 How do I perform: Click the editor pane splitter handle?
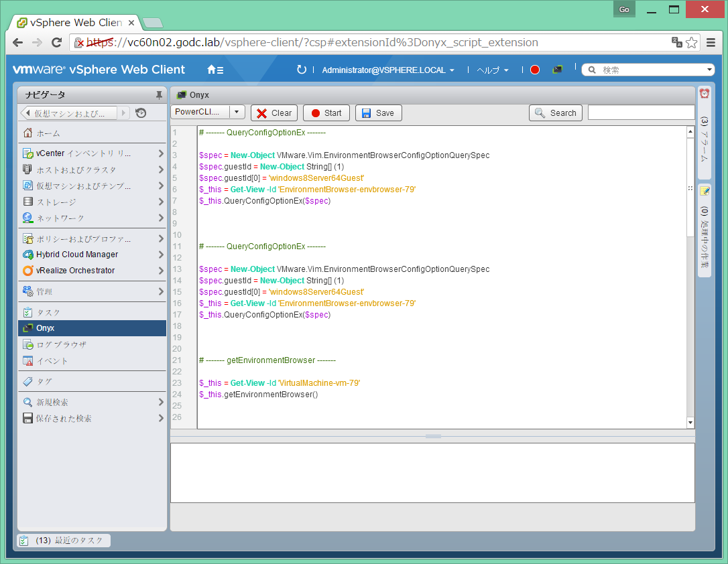[433, 437]
